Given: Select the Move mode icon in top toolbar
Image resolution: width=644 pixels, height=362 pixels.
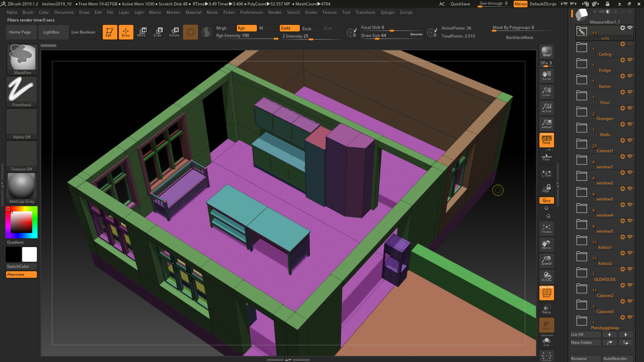Looking at the screenshot, I should [x=142, y=32].
